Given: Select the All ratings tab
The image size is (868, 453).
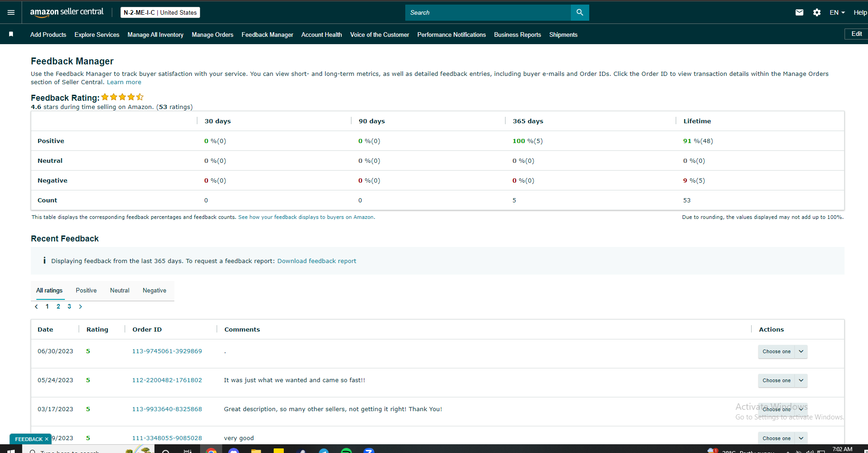Looking at the screenshot, I should (x=49, y=290).
